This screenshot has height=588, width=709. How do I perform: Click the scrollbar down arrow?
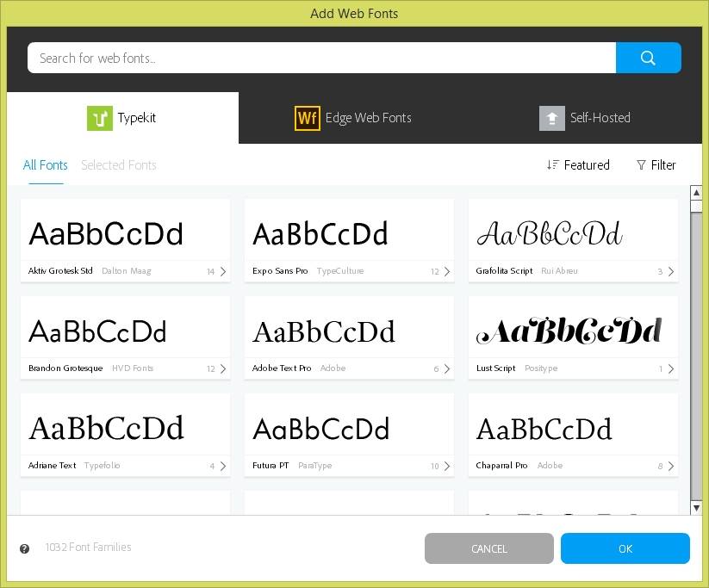tap(696, 508)
